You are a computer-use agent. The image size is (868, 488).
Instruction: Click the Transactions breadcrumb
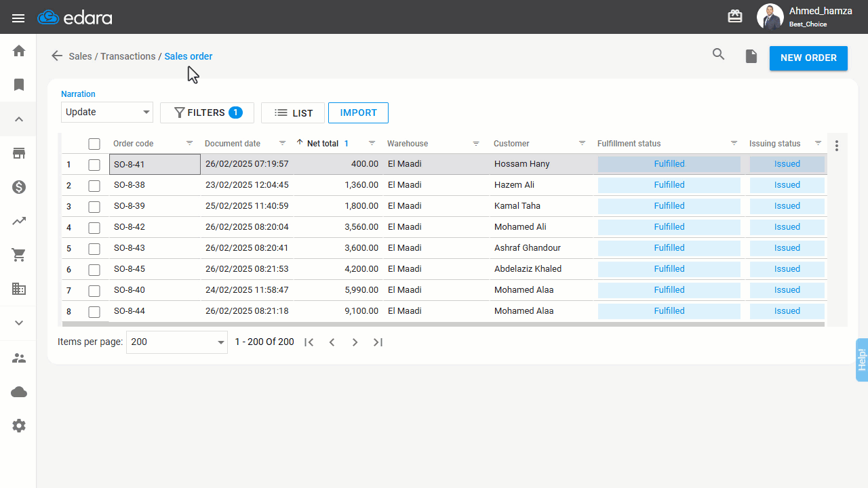[128, 56]
